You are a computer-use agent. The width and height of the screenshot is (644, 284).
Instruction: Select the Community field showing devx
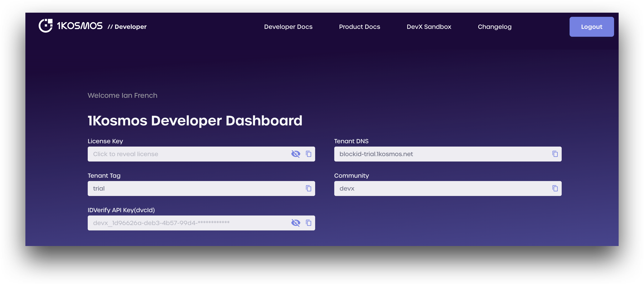(x=448, y=188)
